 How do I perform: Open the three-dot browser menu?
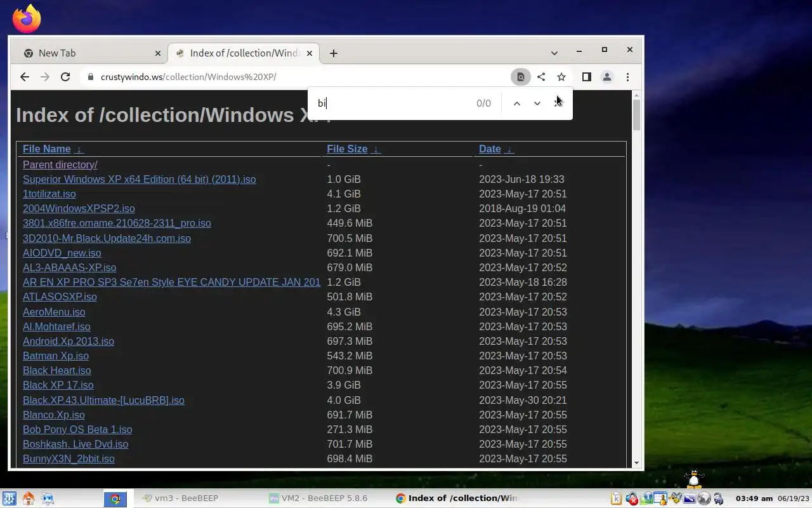tap(627, 77)
